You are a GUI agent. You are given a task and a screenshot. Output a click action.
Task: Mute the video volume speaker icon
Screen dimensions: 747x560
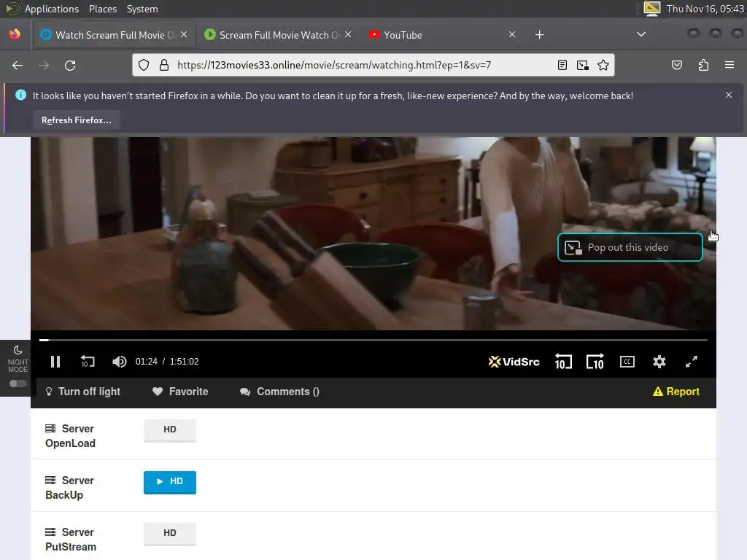119,362
